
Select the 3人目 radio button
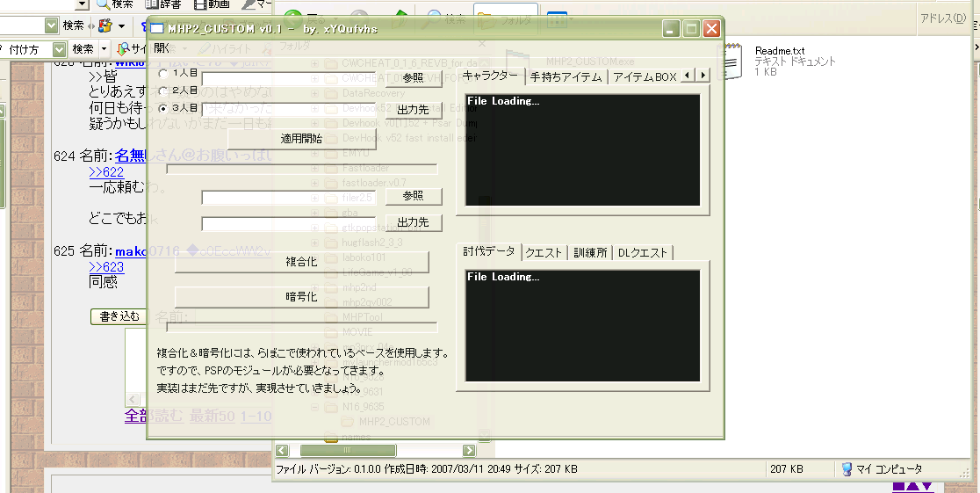(x=163, y=108)
